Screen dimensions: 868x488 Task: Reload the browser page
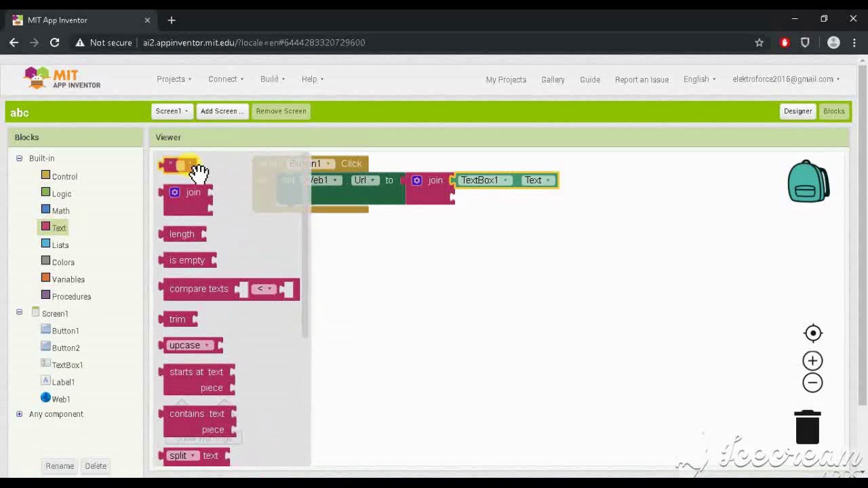(54, 43)
